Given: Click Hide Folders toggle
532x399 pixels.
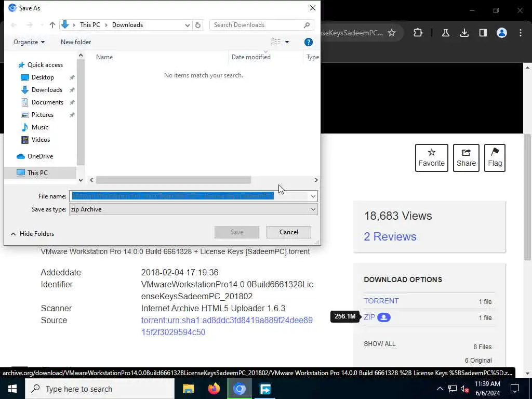Looking at the screenshot, I should 32,234.
